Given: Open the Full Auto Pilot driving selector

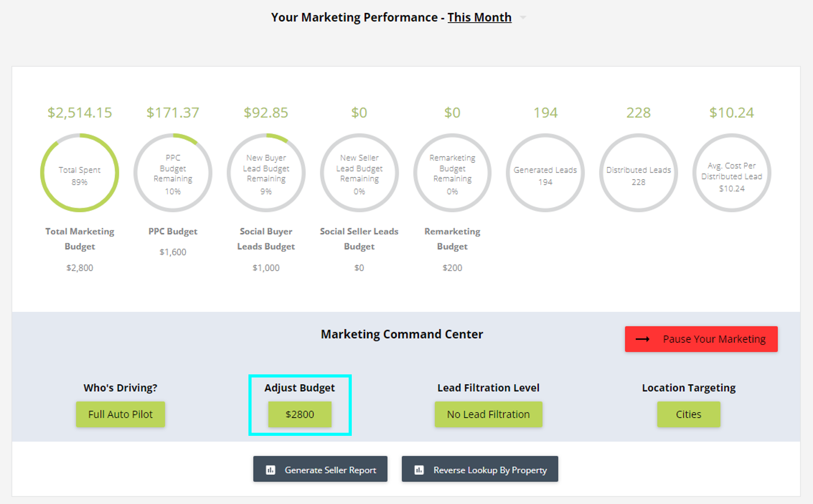Looking at the screenshot, I should [120, 414].
